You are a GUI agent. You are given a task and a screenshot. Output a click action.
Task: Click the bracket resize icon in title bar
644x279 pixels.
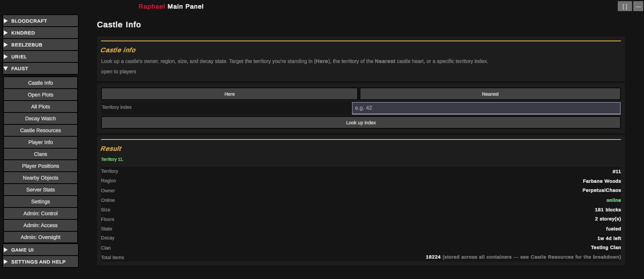coord(625,6)
